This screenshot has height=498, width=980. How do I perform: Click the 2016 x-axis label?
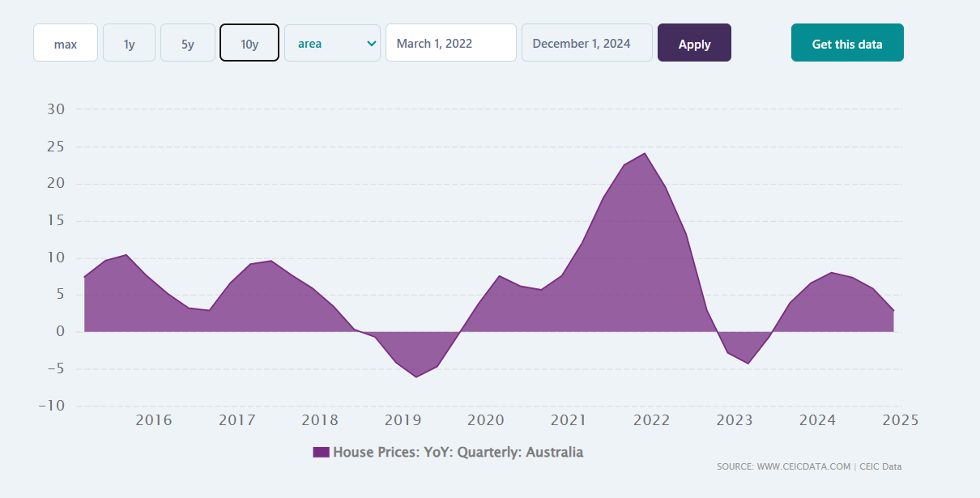click(x=154, y=420)
